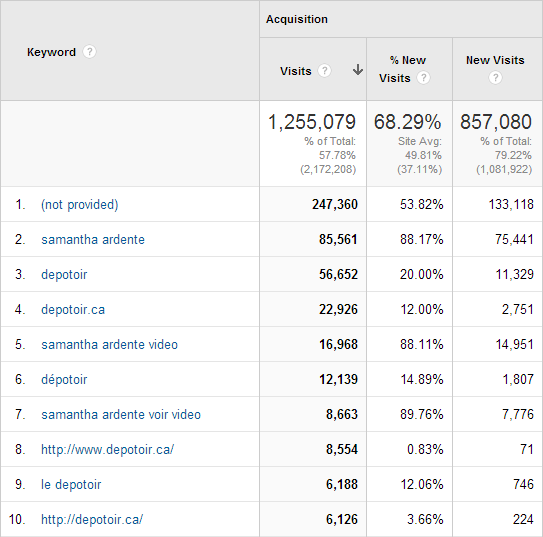The image size is (543, 537).
Task: Open the le depotoir keyword link
Action: 71,484
